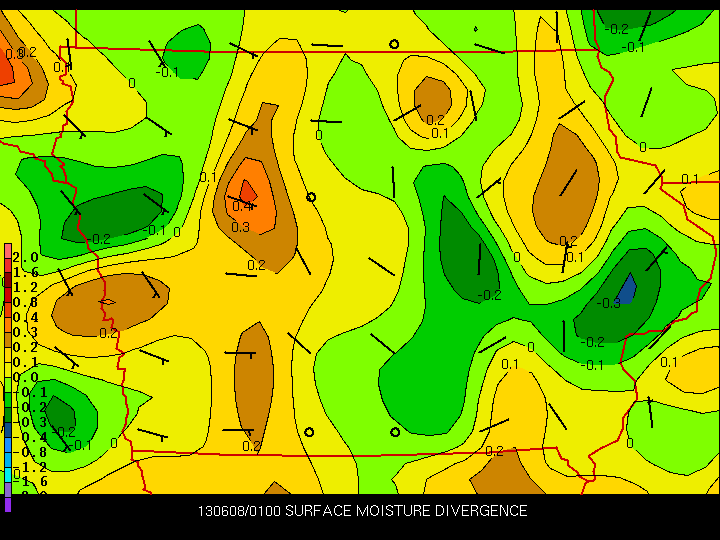
Task: Click the purple swatch at legend bottom
Action: coord(8,505)
